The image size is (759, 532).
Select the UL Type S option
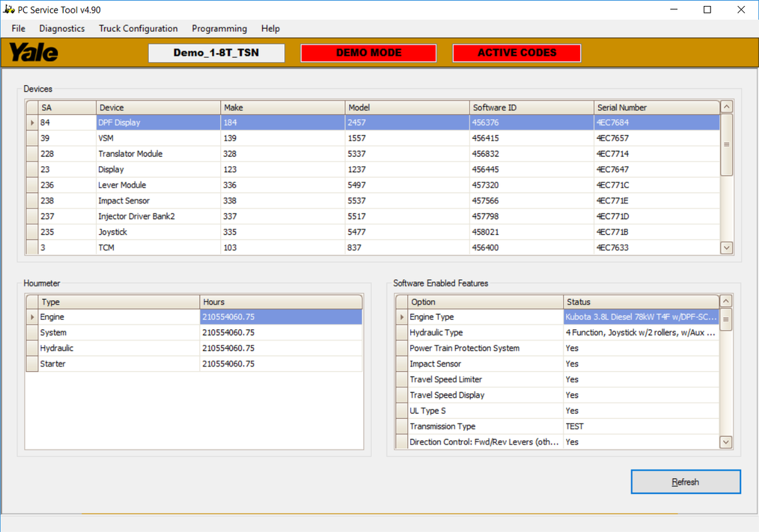coord(557,410)
